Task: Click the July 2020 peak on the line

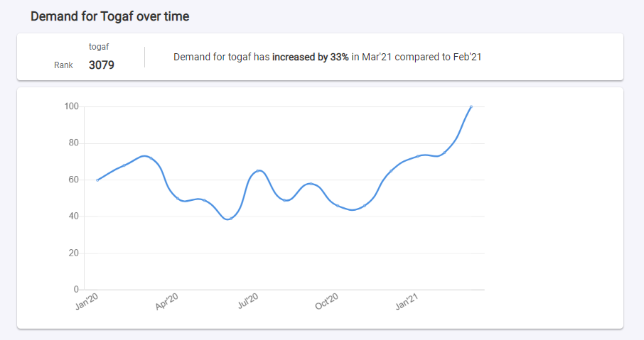Action: tap(259, 170)
